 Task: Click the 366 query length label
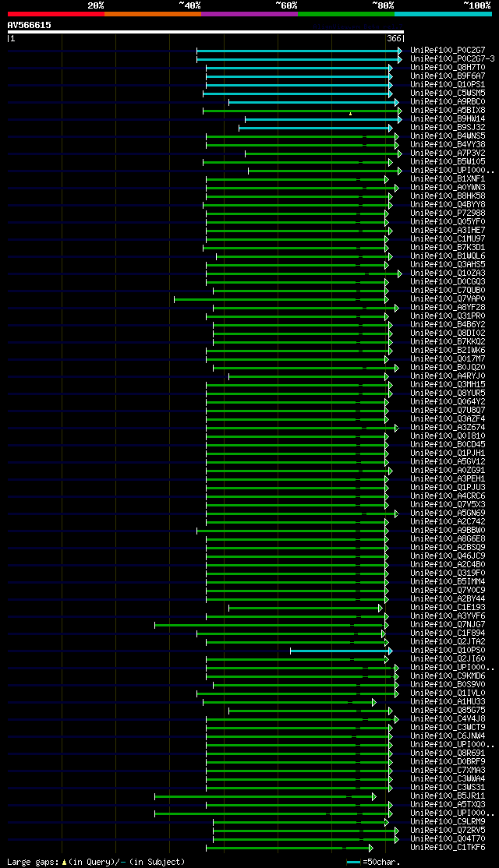(394, 39)
